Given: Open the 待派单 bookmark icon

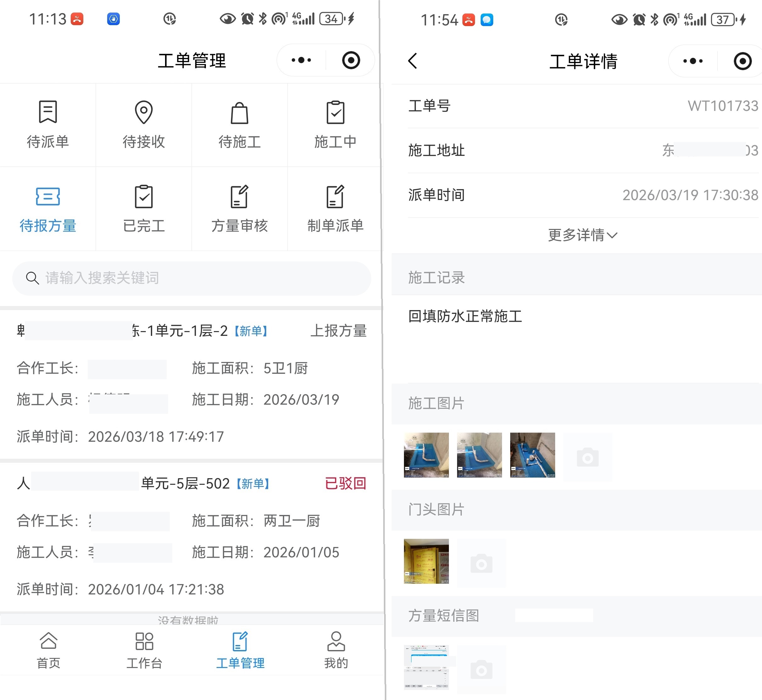Looking at the screenshot, I should pyautogui.click(x=48, y=112).
